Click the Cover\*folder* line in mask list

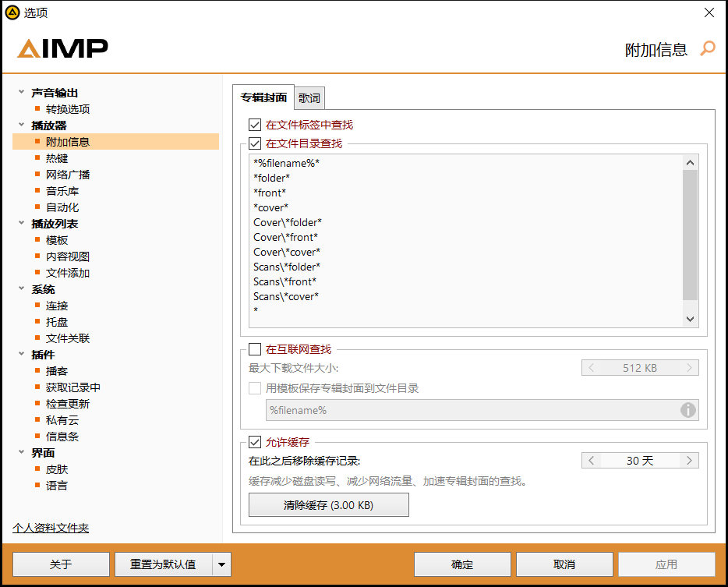coord(288,222)
